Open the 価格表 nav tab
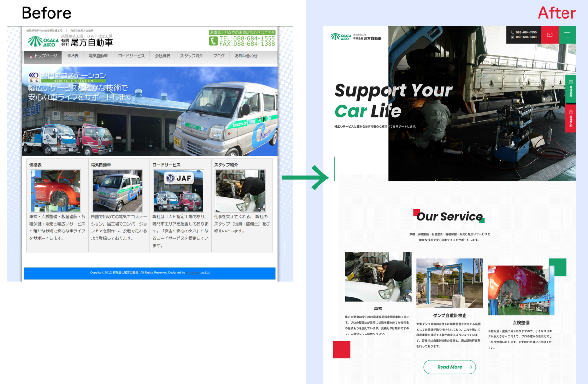588x384 pixels. point(73,56)
